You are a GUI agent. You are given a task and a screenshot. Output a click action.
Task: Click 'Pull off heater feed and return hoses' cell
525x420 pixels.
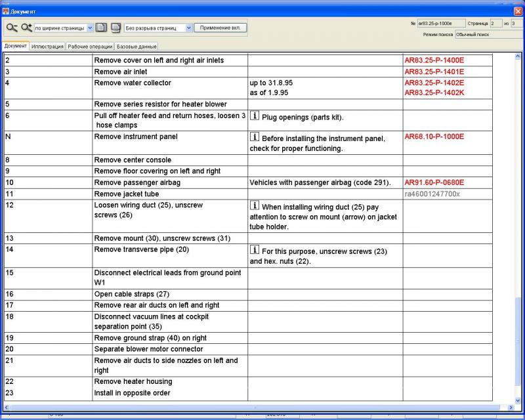click(170, 120)
